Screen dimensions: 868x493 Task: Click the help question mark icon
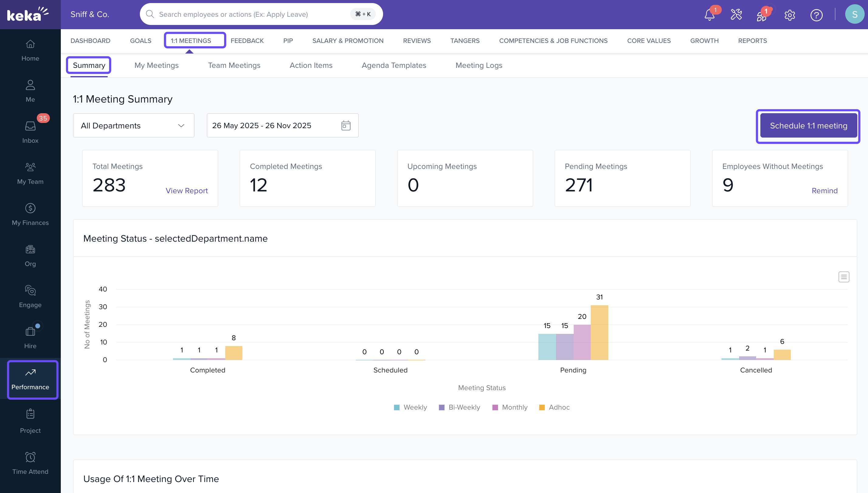point(816,15)
